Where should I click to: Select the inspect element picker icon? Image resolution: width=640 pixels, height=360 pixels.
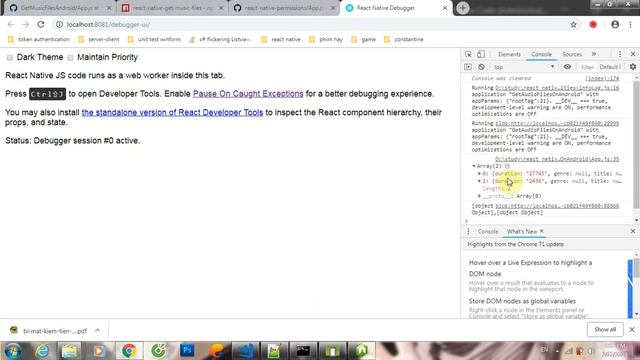click(x=468, y=54)
